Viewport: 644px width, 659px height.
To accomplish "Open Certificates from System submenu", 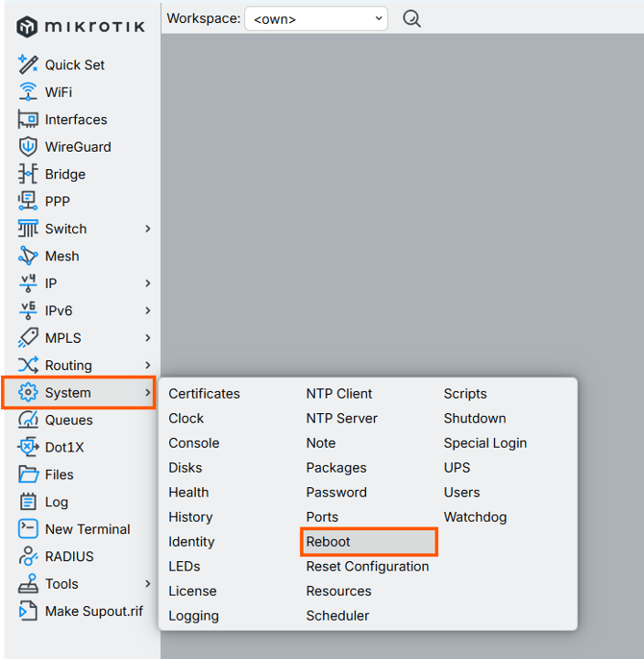I will [x=204, y=394].
